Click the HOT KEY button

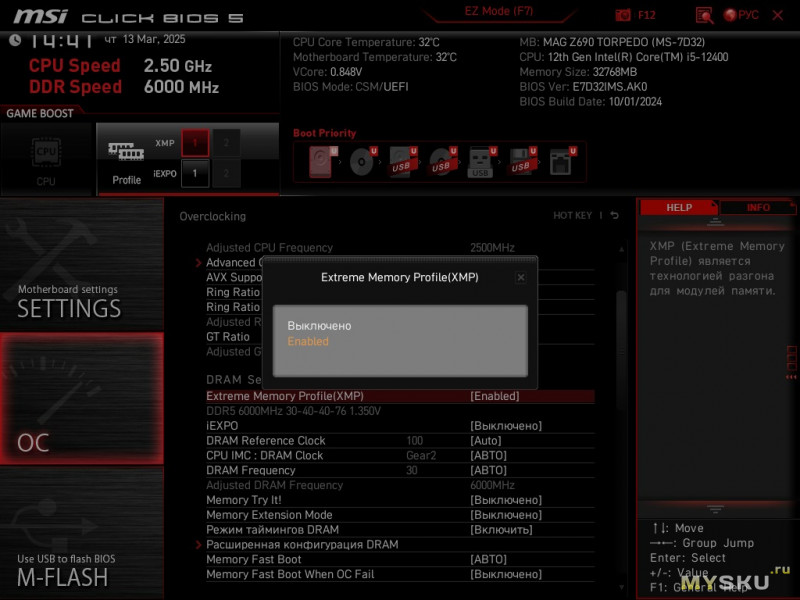tap(572, 215)
